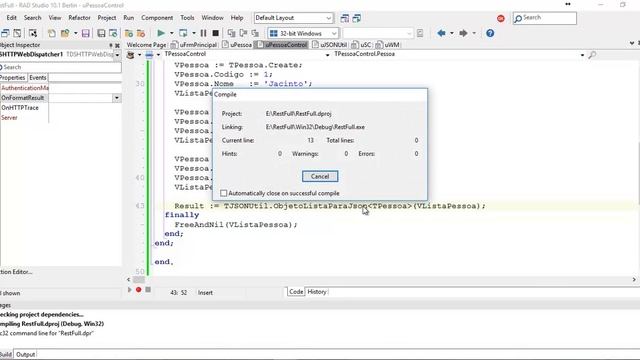Click the View Form icon
Image resolution: width=640 pixels, height=360 pixels.
(x=17, y=33)
